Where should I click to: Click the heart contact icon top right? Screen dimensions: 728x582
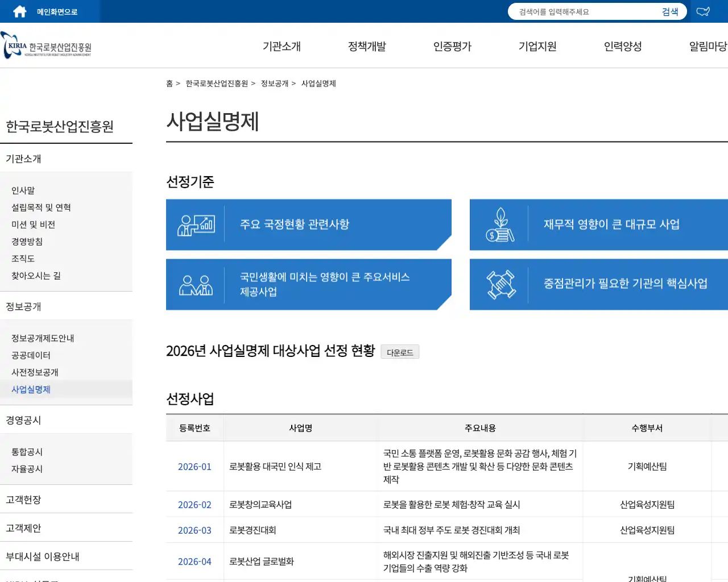(703, 11)
